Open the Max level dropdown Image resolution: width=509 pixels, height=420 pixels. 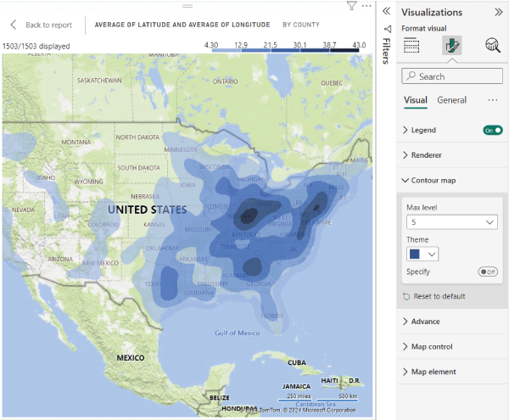452,222
